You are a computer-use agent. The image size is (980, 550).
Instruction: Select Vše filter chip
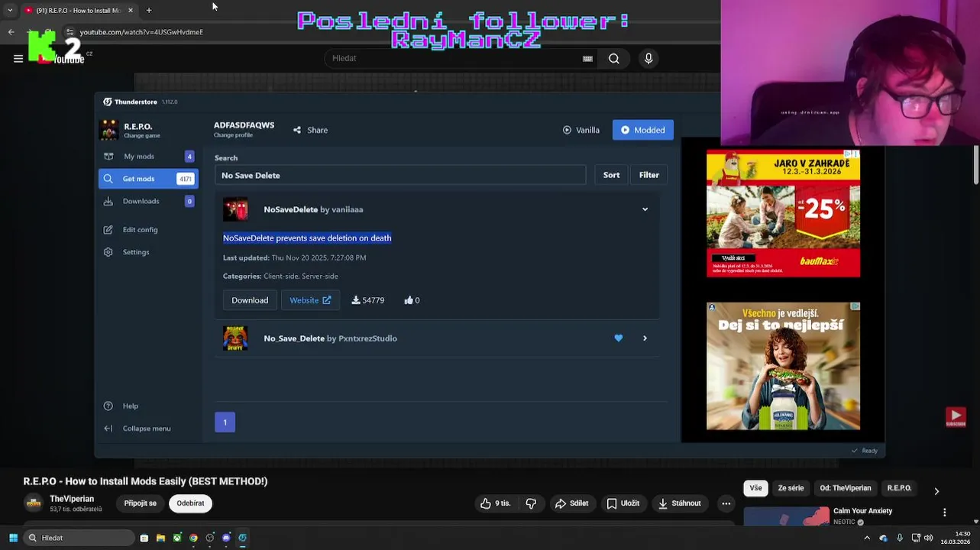coord(755,488)
